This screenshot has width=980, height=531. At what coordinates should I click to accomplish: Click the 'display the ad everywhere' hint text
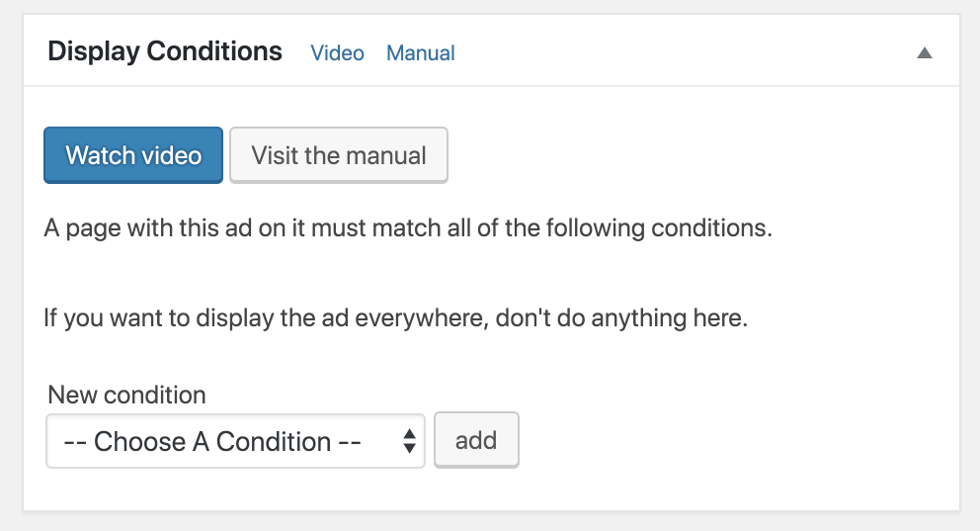pos(395,319)
